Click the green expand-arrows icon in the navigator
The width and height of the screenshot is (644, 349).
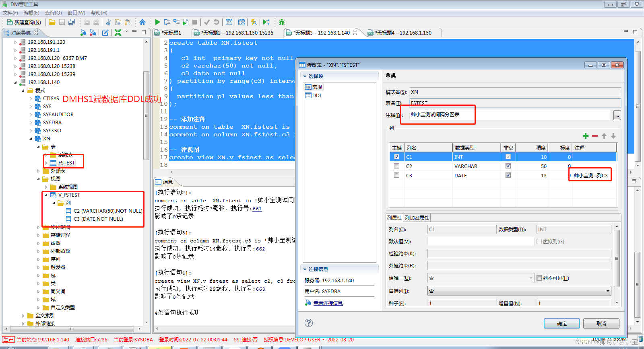pos(118,33)
